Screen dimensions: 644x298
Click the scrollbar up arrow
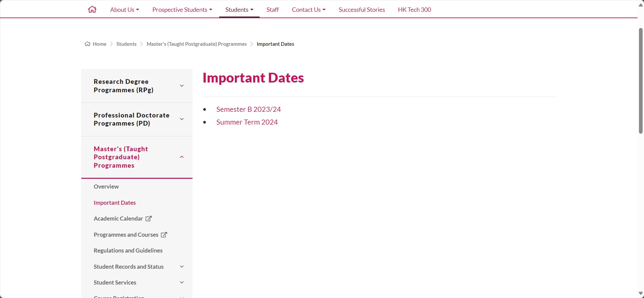click(x=641, y=5)
